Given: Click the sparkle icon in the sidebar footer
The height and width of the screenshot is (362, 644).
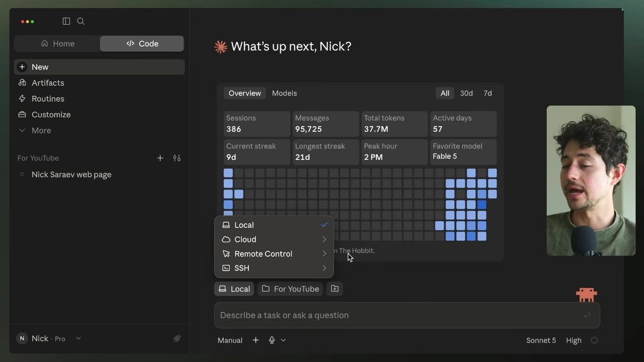Looking at the screenshot, I should pyautogui.click(x=177, y=338).
